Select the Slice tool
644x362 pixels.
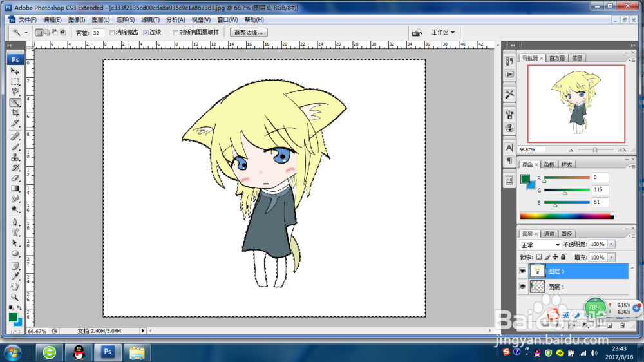(15, 123)
